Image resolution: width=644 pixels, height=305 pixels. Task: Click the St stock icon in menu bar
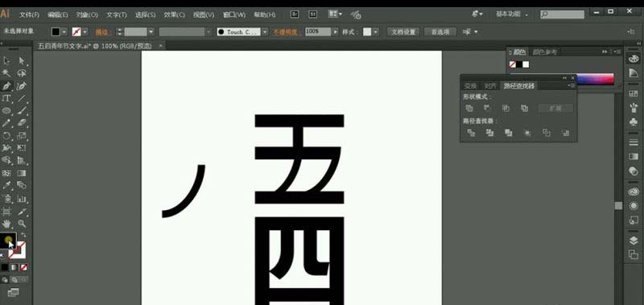[313, 14]
